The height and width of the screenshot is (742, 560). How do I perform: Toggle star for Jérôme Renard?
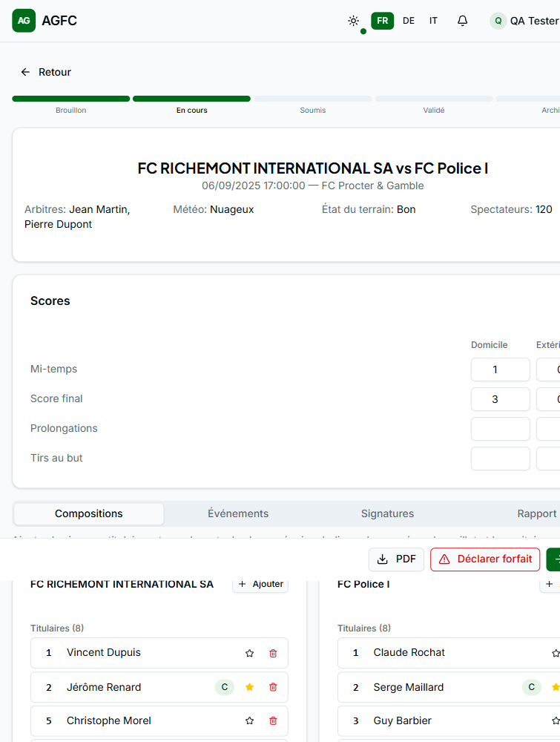[x=250, y=687]
